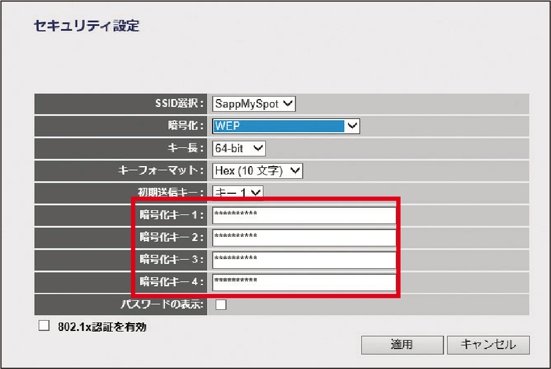Screen dimensions: 551x369
Task: Click the 暗号化キー 1 password field
Action: [x=304, y=215]
